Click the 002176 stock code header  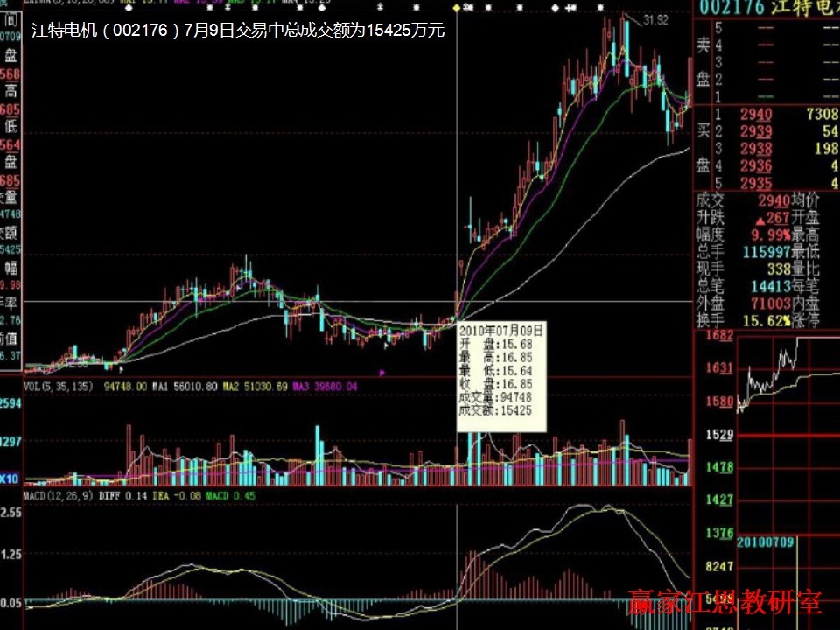(729, 8)
